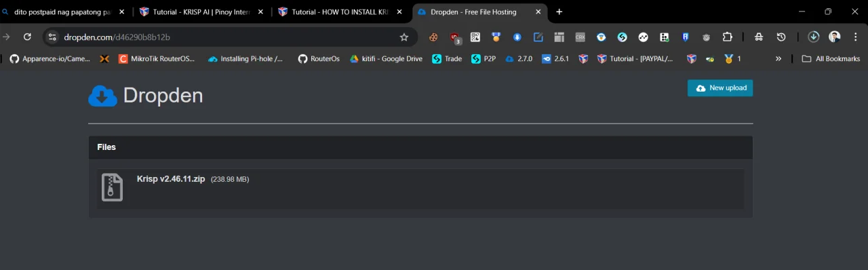Open the history clock toolbar icon
Viewport: 868px width, 270px height.
pos(781,37)
